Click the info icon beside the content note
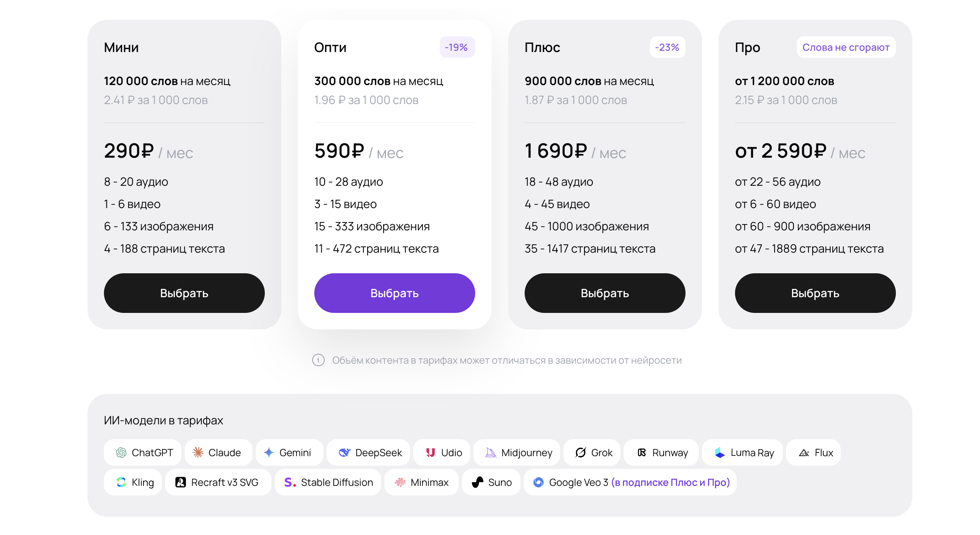Screen dimensions: 980x535 318,360
